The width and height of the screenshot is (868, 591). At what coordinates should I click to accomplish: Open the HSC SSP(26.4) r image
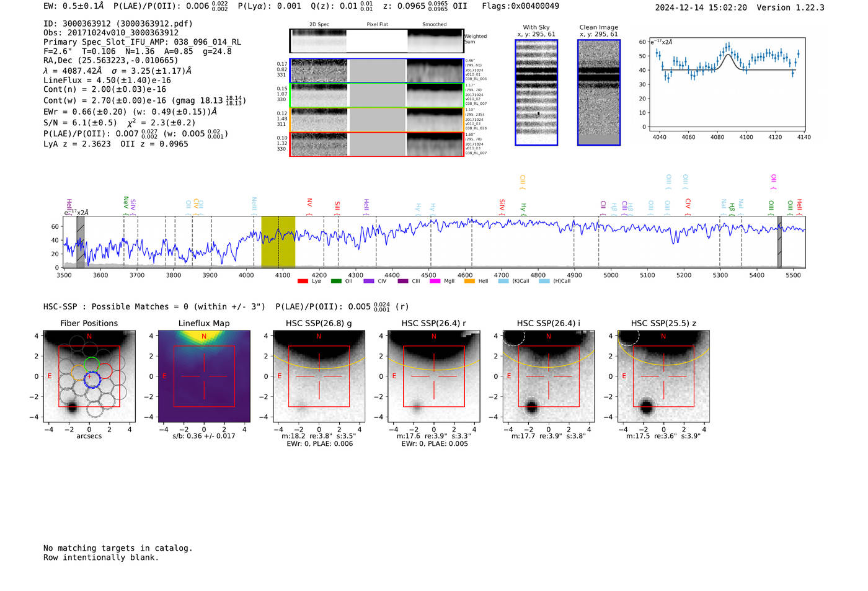434,376
